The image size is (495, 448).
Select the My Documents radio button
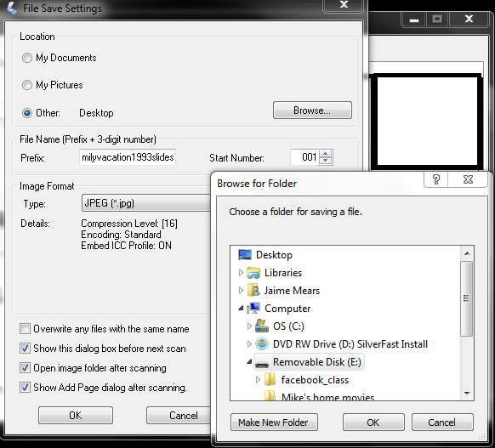tap(27, 58)
